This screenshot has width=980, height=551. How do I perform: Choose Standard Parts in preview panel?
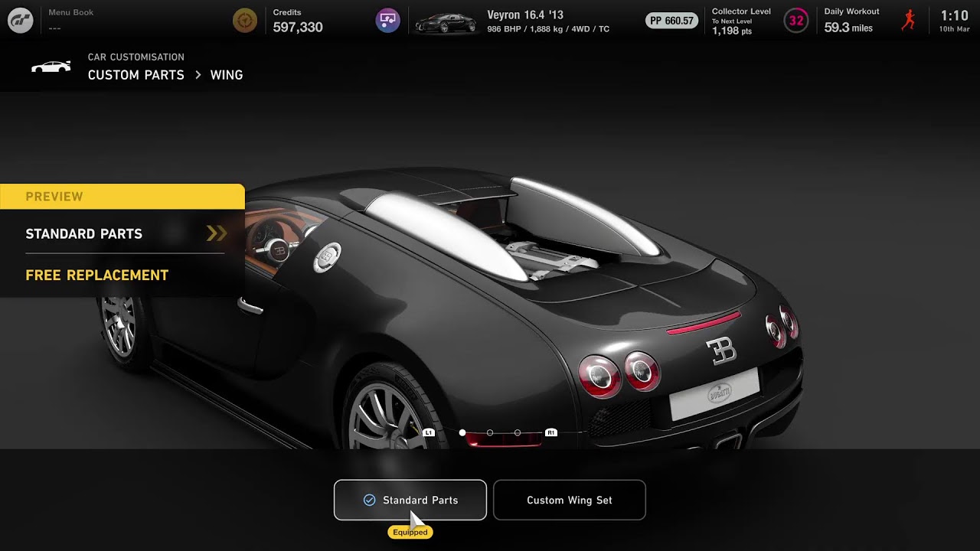(x=83, y=234)
